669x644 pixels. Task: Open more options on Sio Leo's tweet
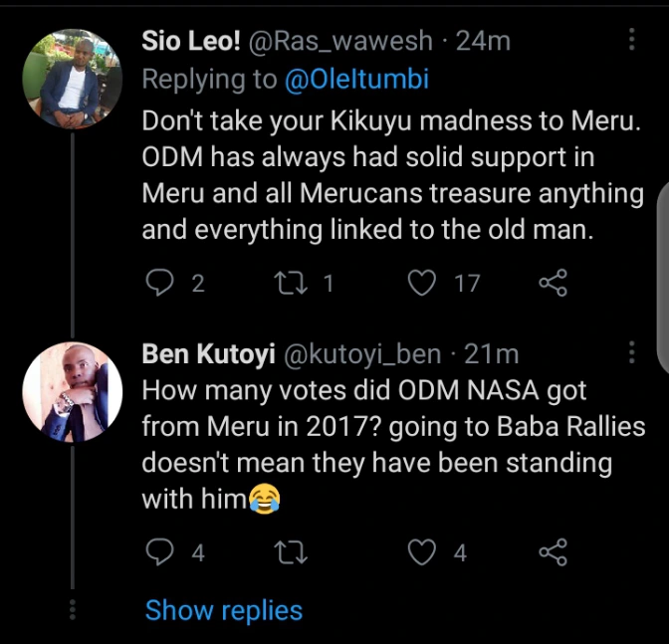pos(630,41)
